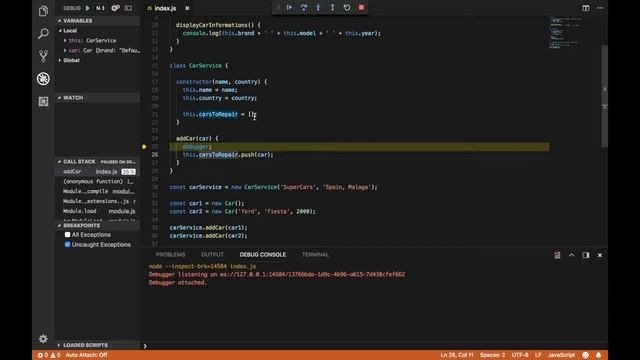
Task: Continue execution in debug toolbar
Action: coord(289,7)
